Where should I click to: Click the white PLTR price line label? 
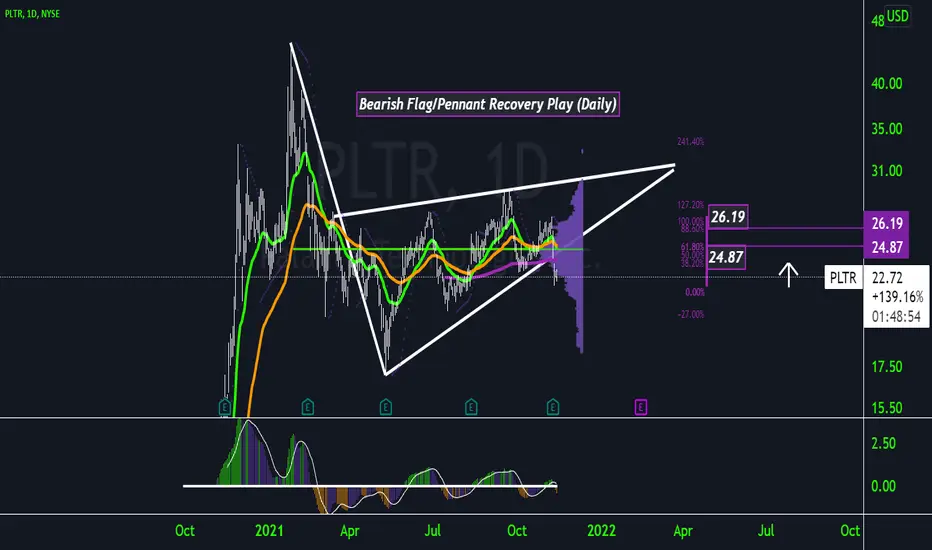[x=843, y=278]
